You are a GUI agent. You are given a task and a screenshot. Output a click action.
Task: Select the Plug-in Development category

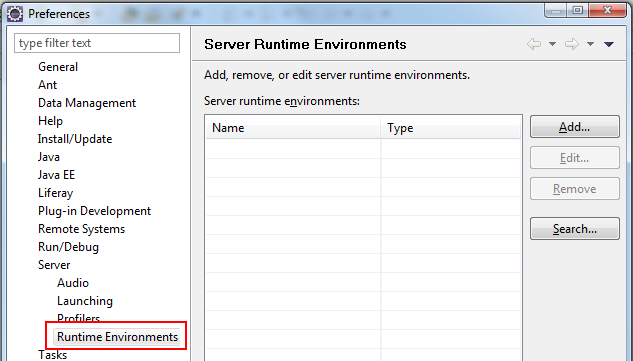point(94,211)
